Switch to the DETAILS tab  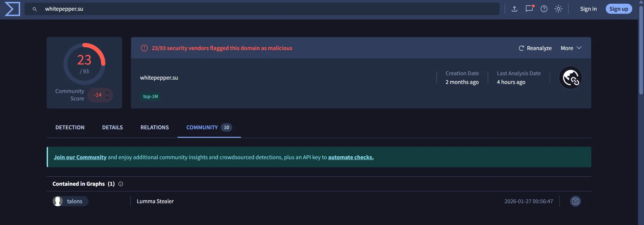tap(112, 127)
